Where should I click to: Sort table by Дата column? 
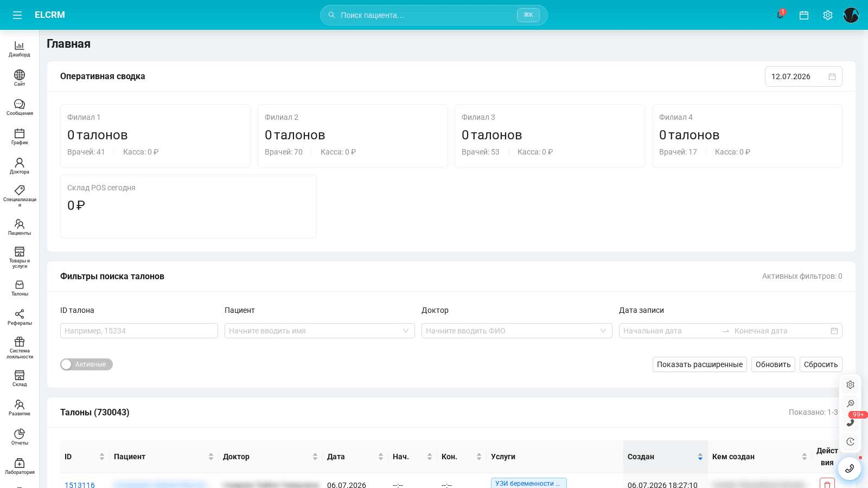(355, 457)
